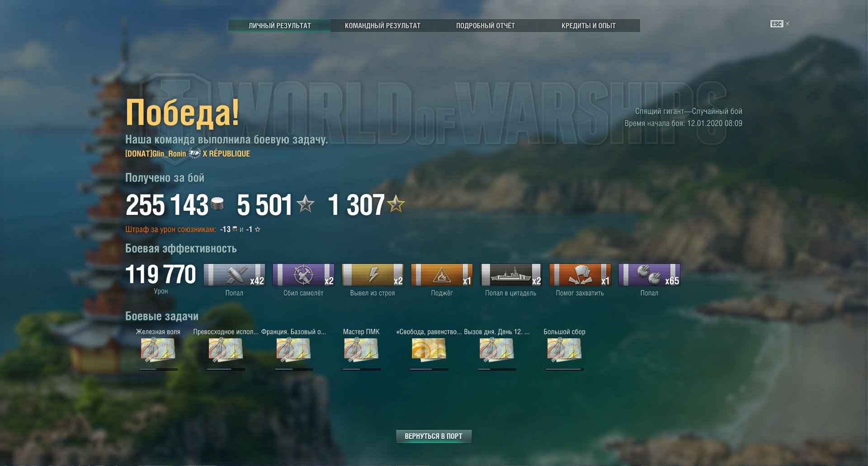Switch to the Подробный отчёт tab
Screen dimensions: 868x466
(x=486, y=26)
